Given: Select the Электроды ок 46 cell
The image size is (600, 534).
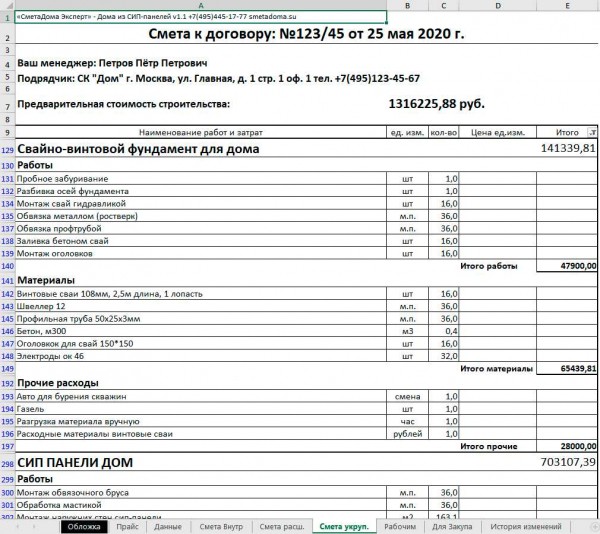Looking at the screenshot, I should 201,356.
